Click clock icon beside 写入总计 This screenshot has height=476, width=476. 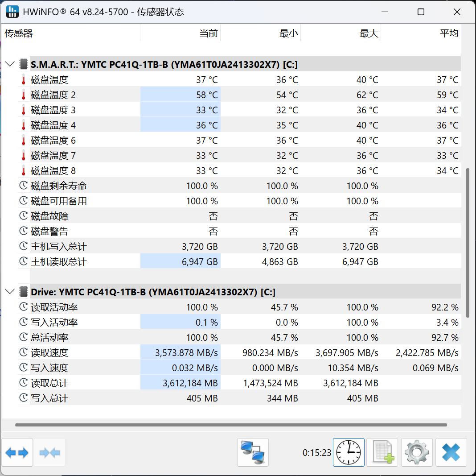tap(23, 397)
